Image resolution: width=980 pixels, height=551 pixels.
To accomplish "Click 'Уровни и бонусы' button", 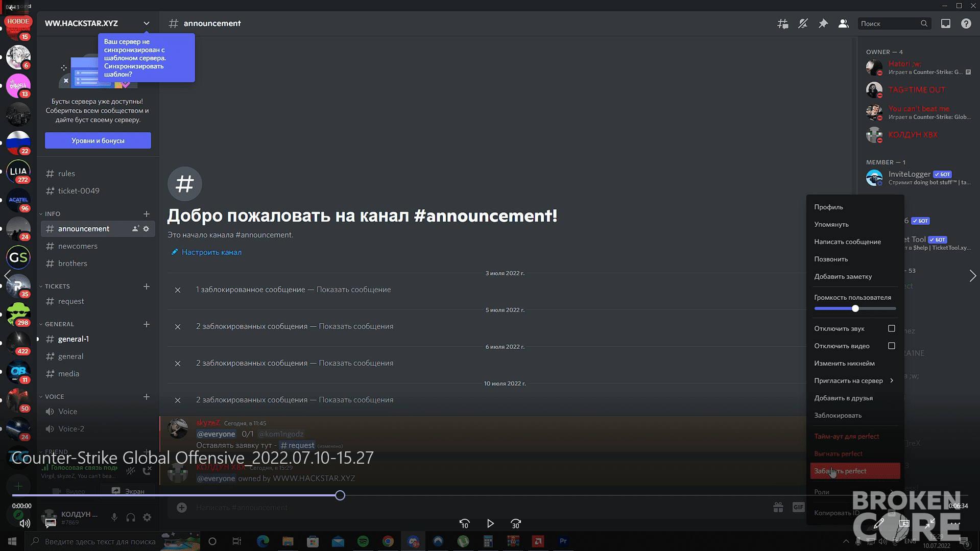I will tap(98, 140).
